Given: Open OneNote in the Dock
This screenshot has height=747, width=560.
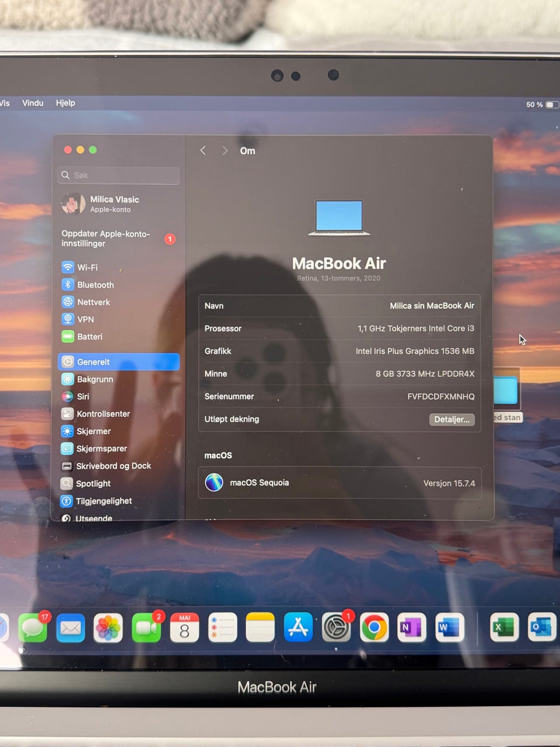Looking at the screenshot, I should click(412, 627).
